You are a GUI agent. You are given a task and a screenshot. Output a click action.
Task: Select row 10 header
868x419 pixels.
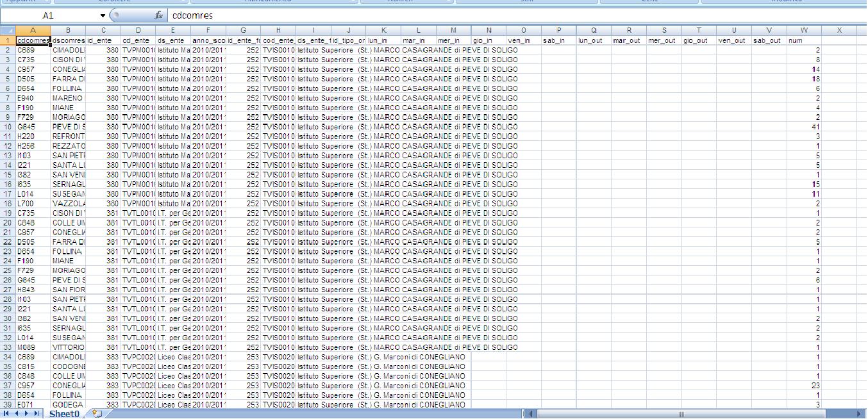(7, 127)
